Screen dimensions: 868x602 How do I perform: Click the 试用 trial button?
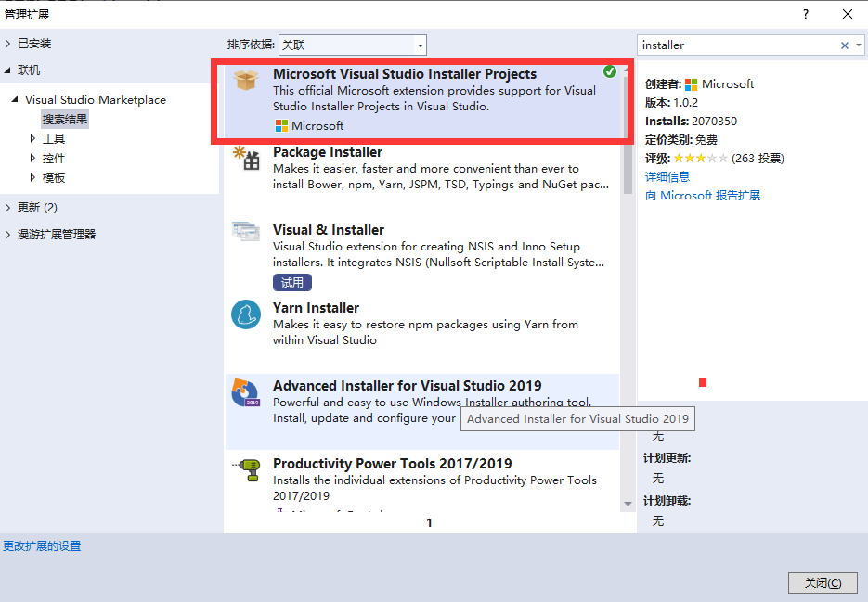click(292, 282)
